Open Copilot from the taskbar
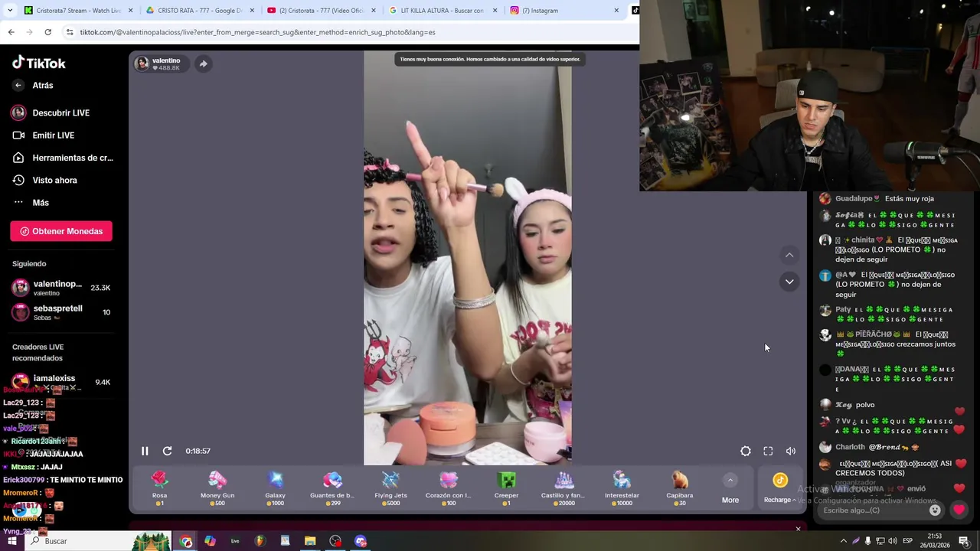The height and width of the screenshot is (551, 980). (x=210, y=541)
